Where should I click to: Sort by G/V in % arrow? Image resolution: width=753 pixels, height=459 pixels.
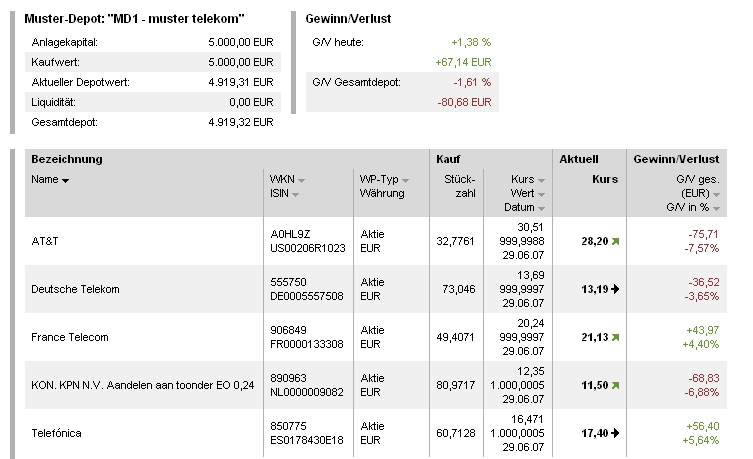[717, 208]
